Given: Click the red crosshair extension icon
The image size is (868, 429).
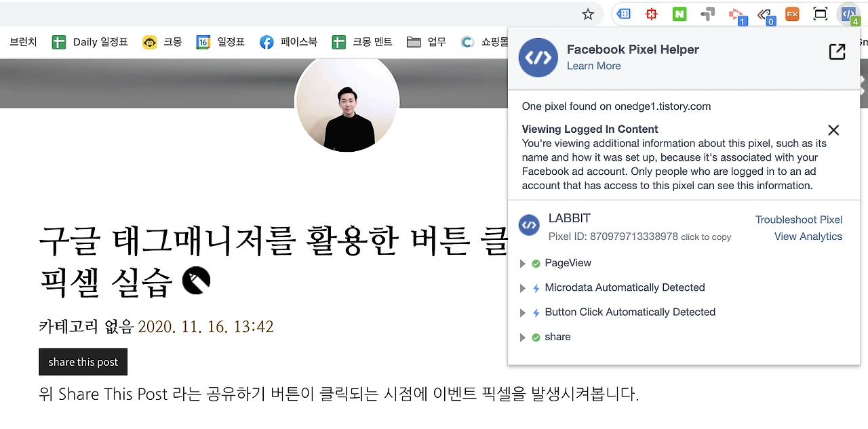Looking at the screenshot, I should pos(652,14).
